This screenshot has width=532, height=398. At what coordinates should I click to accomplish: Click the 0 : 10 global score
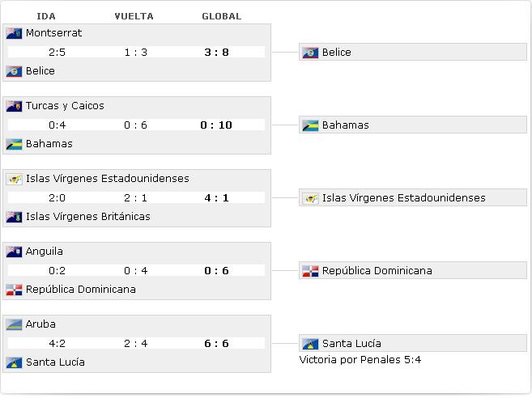pyautogui.click(x=216, y=125)
